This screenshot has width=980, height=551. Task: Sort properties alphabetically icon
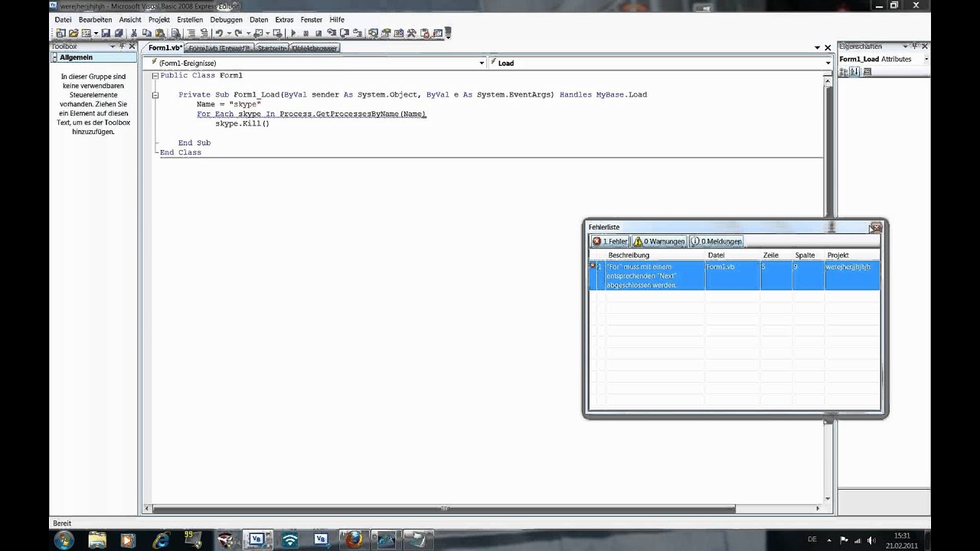(854, 72)
